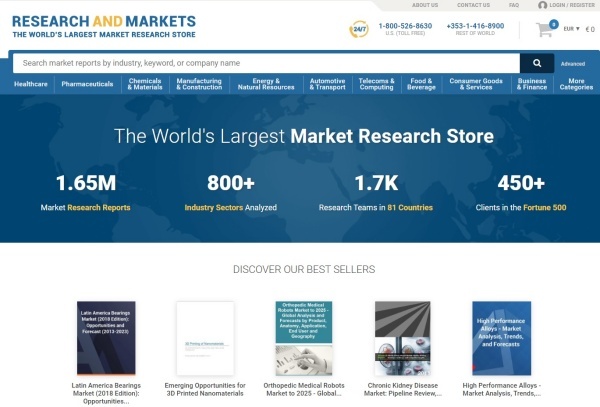Click the Discover Our Best Sellers heading
Image resolution: width=600 pixels, height=407 pixels.
pos(304,269)
